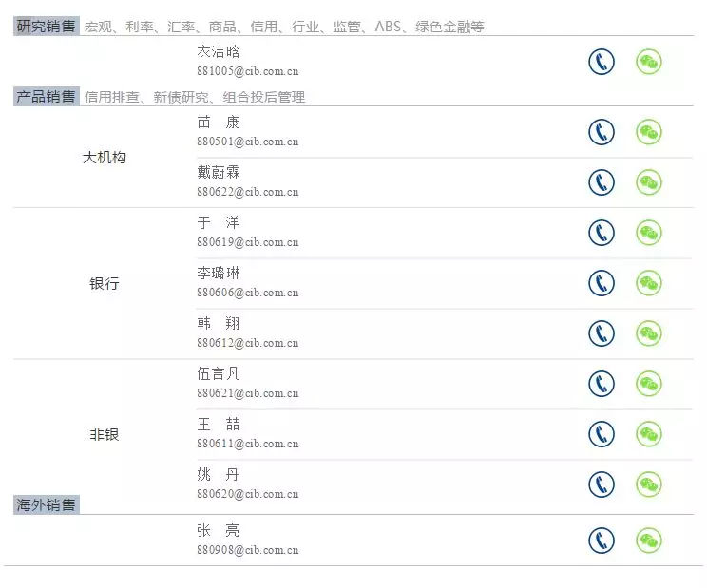Click phone icon for 姚丹

click(601, 484)
